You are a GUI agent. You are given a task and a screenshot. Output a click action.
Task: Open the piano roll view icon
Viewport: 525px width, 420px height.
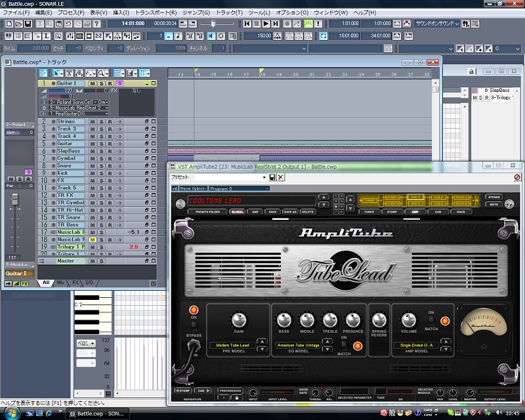click(9, 36)
